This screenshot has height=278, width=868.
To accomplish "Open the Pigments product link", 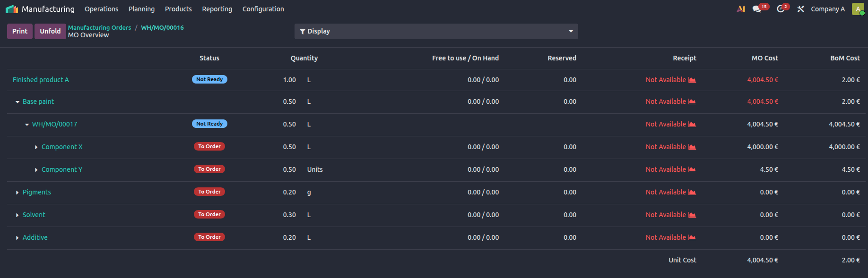I will (37, 192).
